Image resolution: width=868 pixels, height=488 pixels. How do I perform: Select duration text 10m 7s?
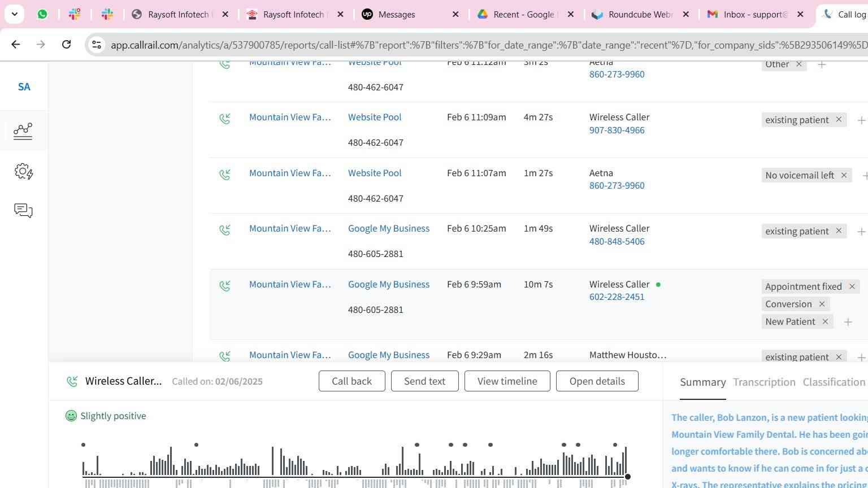[x=538, y=284]
